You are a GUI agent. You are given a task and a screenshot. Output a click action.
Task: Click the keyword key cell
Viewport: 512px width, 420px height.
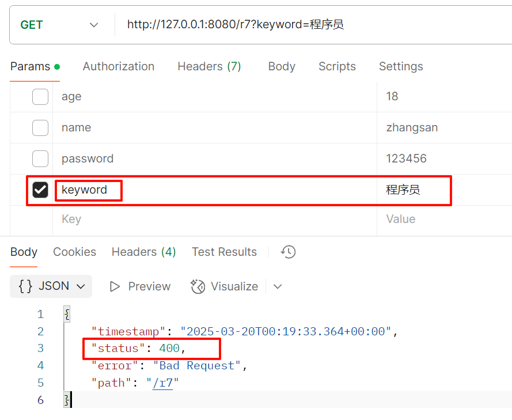point(214,190)
